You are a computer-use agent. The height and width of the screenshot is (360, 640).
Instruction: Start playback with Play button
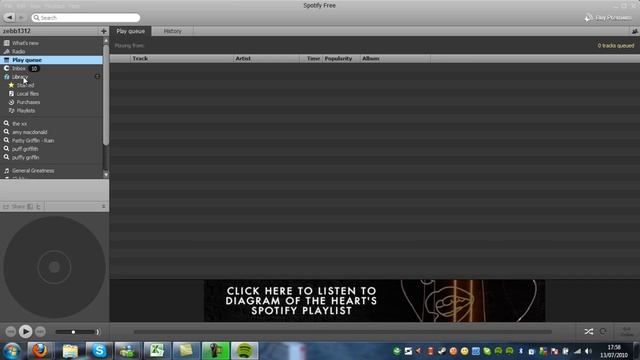[x=25, y=331]
